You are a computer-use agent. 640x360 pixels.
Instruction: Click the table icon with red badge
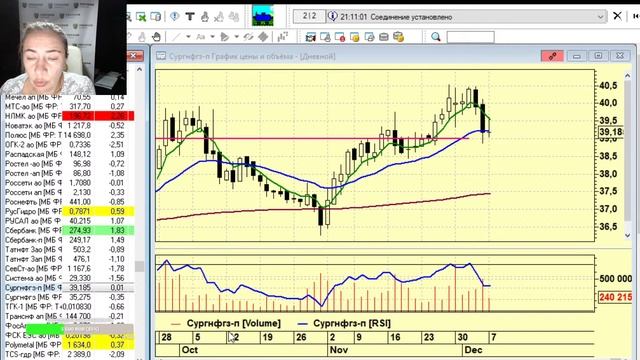[340, 37]
